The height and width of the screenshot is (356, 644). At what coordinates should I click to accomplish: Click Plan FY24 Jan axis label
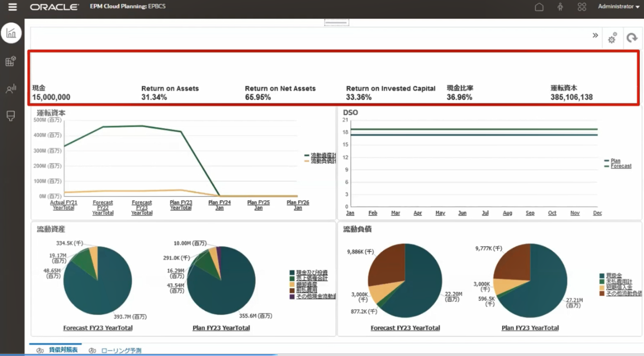pos(220,205)
